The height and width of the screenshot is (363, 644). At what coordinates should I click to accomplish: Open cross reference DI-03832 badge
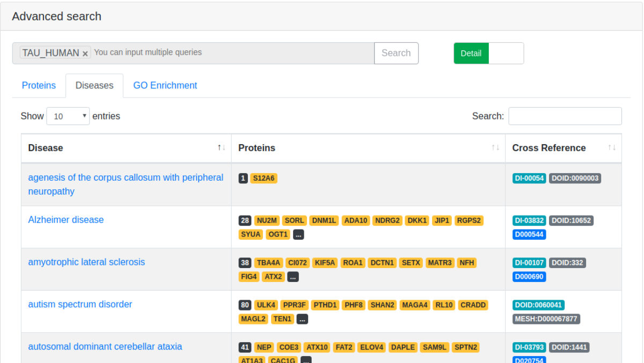pyautogui.click(x=529, y=221)
